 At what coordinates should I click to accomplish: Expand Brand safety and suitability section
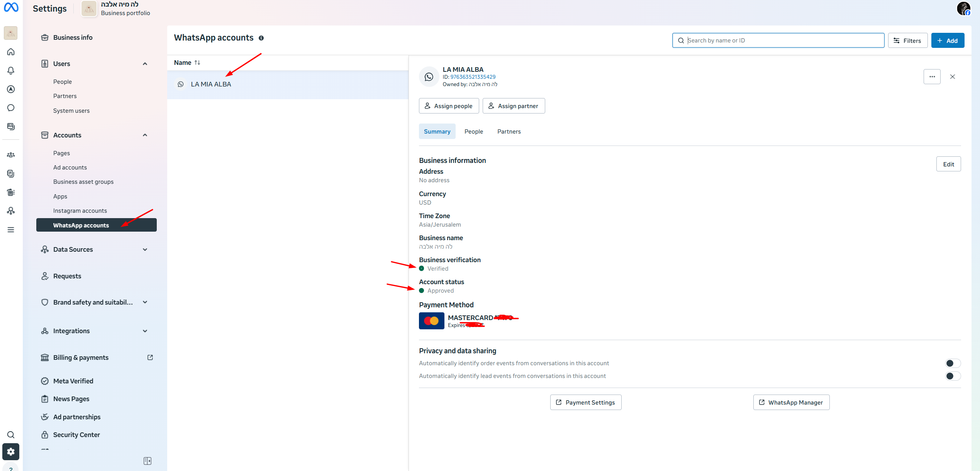click(x=145, y=302)
